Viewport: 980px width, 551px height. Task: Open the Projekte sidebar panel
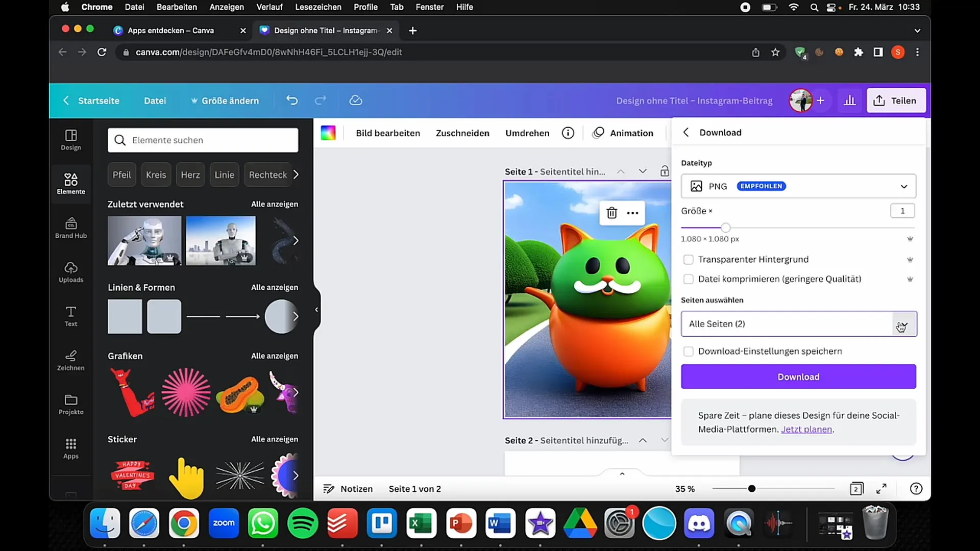click(71, 405)
